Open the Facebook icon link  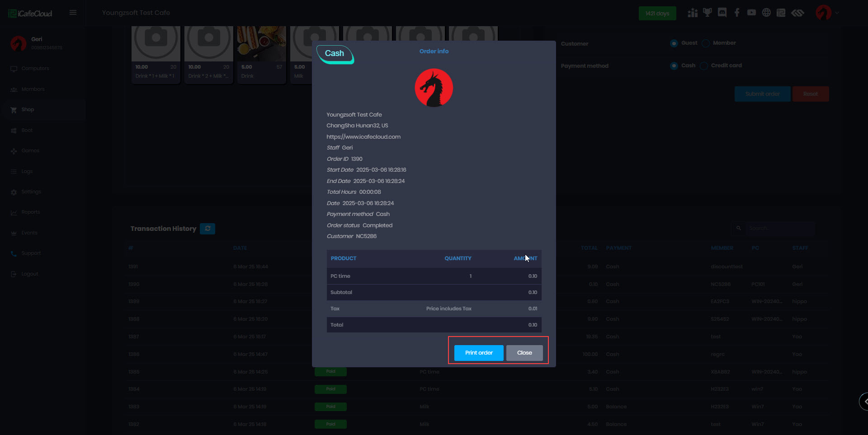[737, 13]
